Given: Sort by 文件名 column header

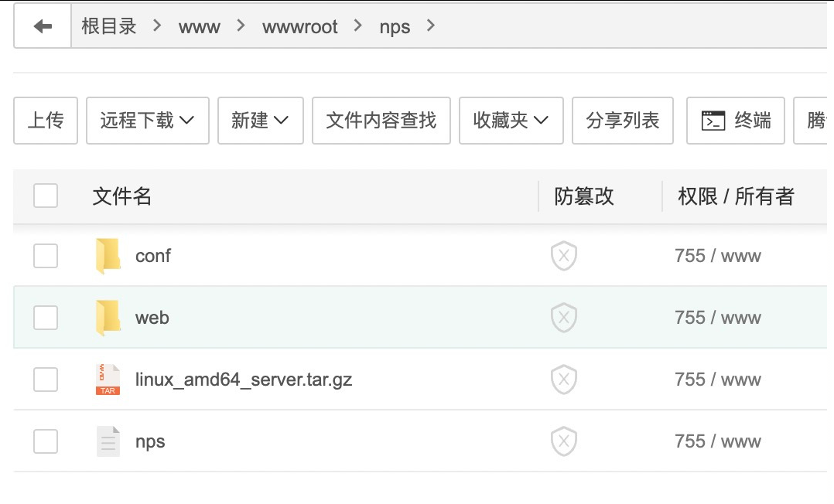Looking at the screenshot, I should coord(121,196).
